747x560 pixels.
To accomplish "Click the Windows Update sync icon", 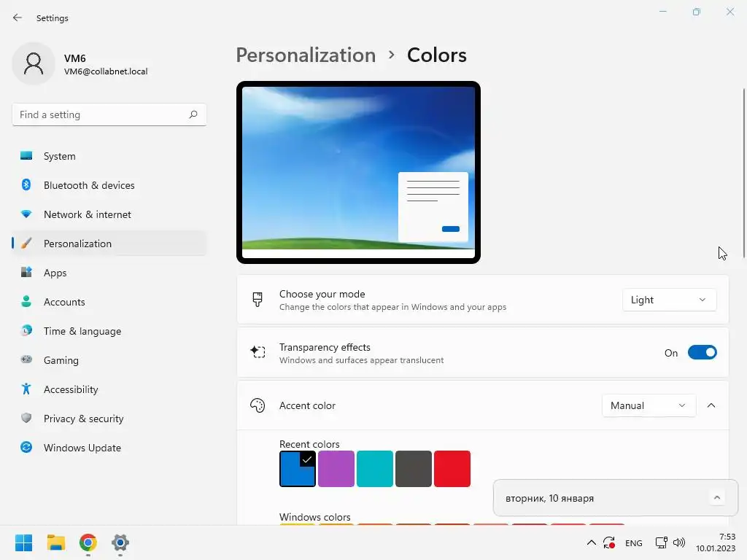I will 26,447.
